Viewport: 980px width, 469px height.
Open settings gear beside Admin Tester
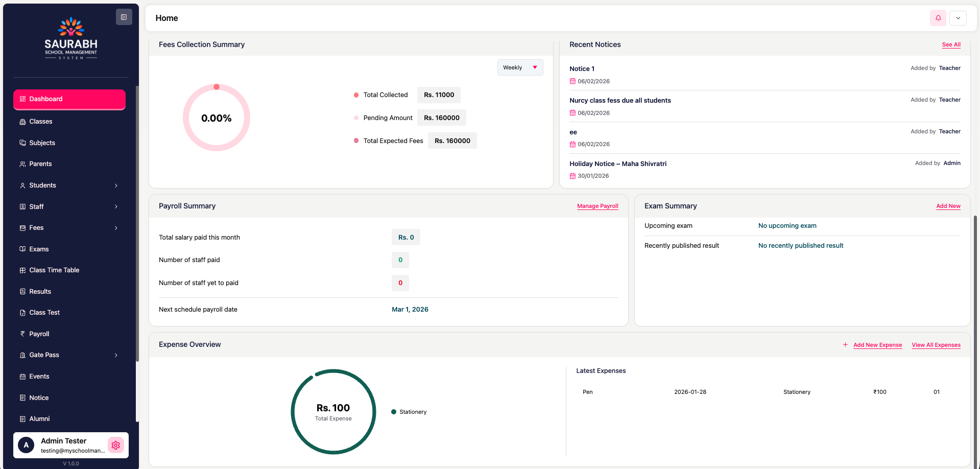(x=116, y=445)
